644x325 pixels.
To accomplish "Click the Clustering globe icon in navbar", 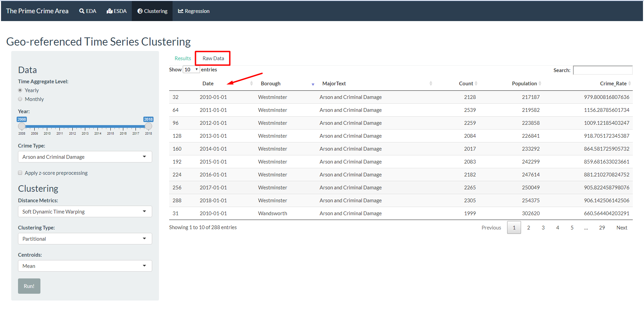I will click(x=140, y=11).
